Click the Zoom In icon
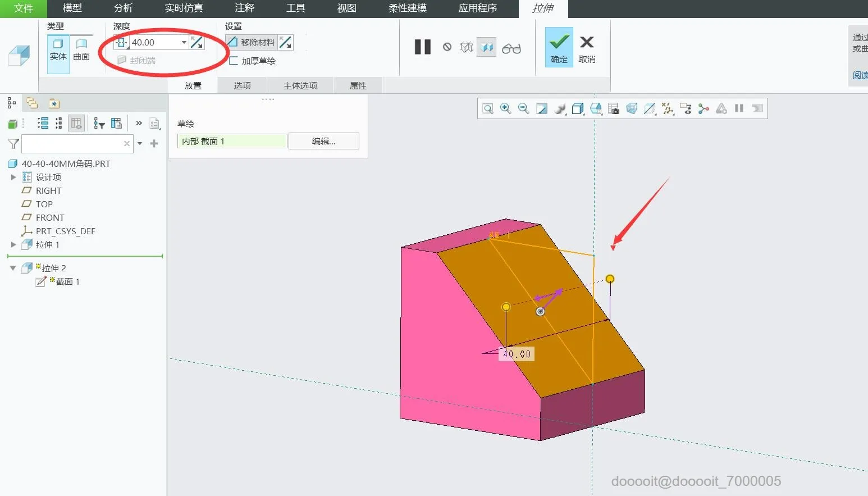The height and width of the screenshot is (496, 868). coord(506,108)
